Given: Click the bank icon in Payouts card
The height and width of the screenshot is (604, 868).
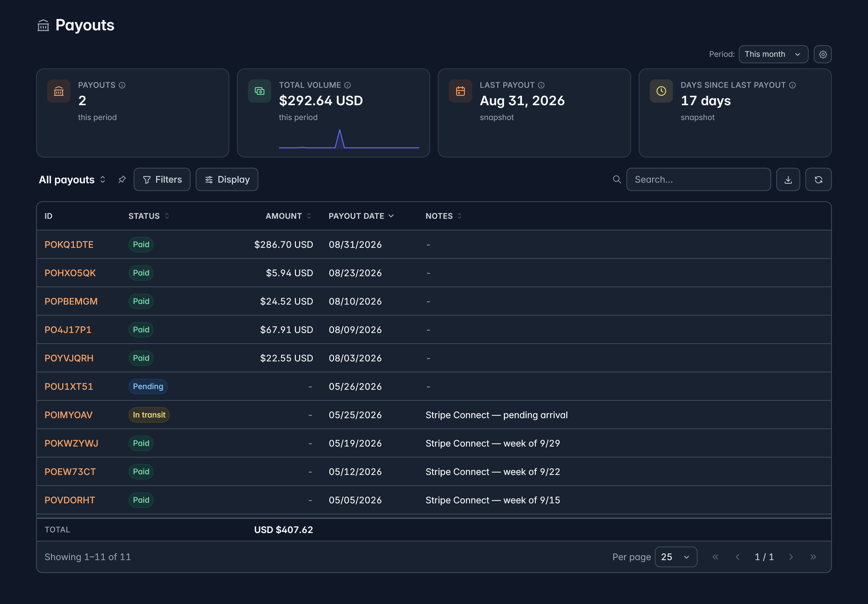Looking at the screenshot, I should (x=59, y=91).
